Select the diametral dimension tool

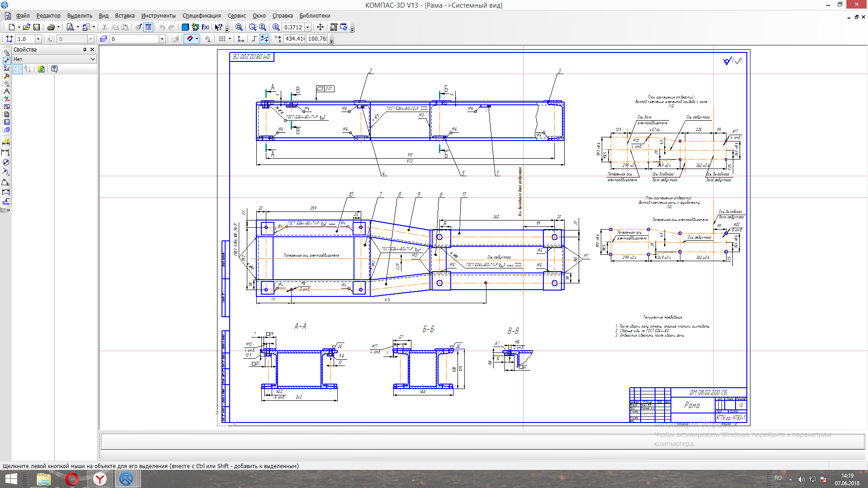(6, 162)
